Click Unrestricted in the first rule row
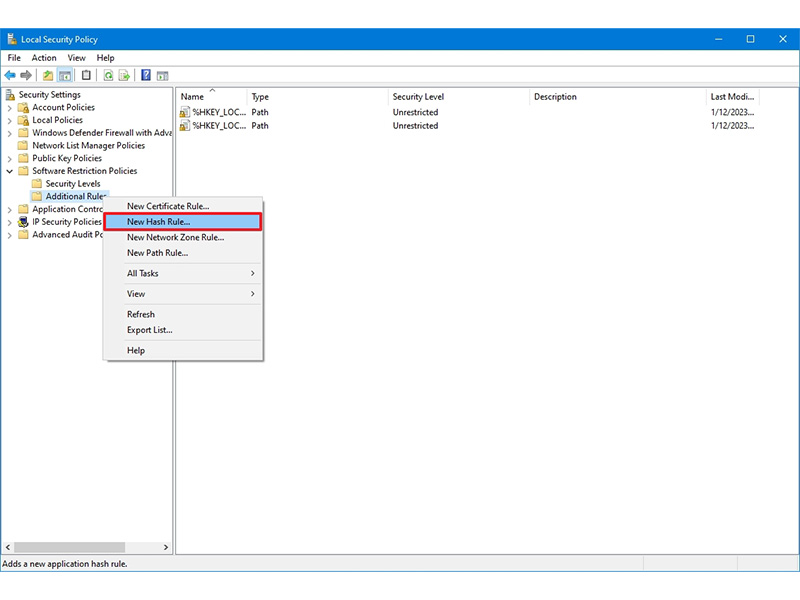The image size is (800, 600). point(415,112)
